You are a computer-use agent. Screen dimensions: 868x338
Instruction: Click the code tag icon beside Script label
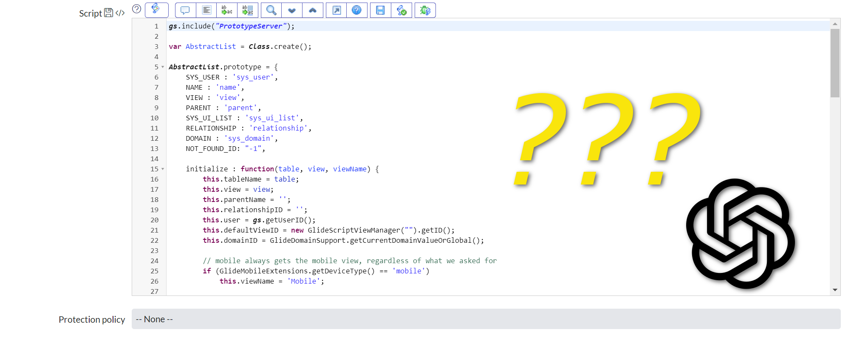pos(120,13)
